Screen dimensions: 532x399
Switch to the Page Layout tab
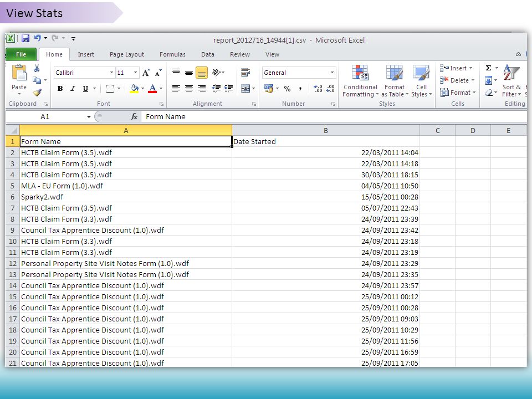click(x=127, y=54)
